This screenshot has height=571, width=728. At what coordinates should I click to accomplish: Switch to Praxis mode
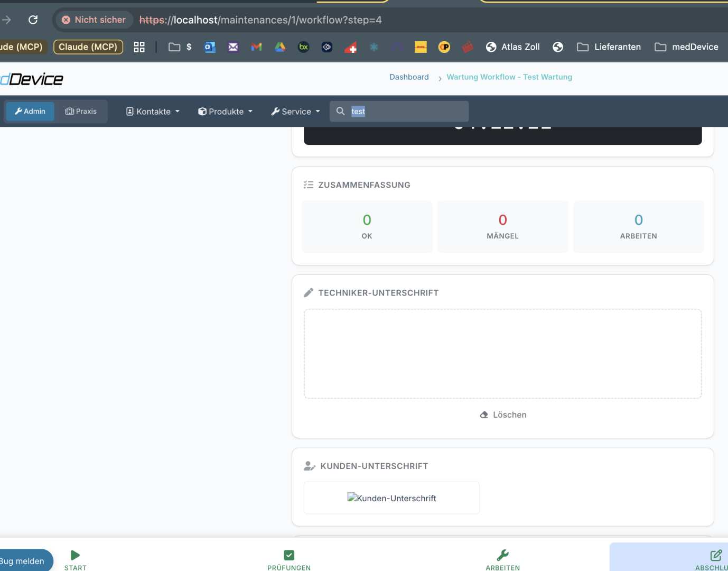pyautogui.click(x=81, y=112)
